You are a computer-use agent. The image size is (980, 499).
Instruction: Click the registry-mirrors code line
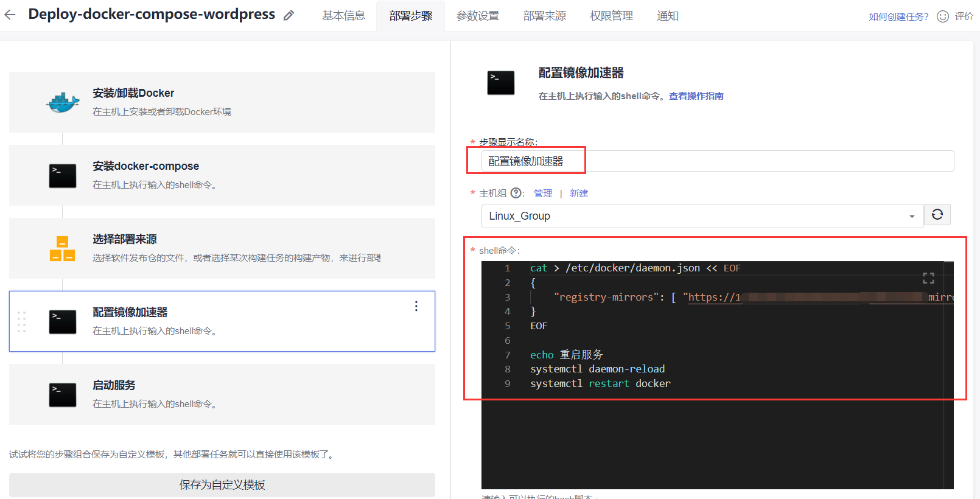coord(754,298)
